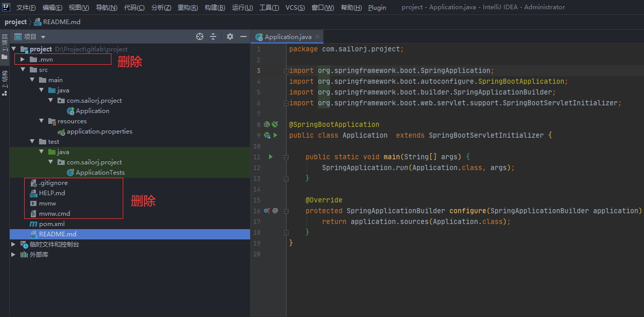Click the application.properties file icon
This screenshot has width=644, height=317.
(x=61, y=132)
